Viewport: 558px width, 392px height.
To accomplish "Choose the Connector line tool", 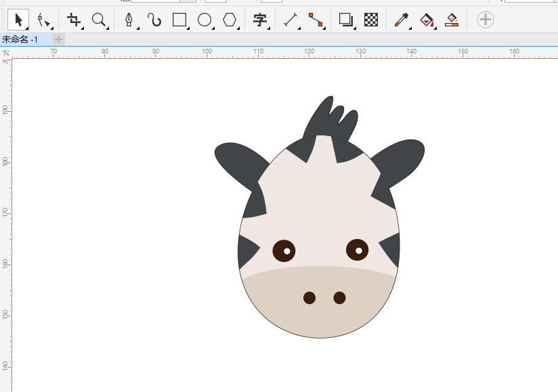I will pos(316,20).
